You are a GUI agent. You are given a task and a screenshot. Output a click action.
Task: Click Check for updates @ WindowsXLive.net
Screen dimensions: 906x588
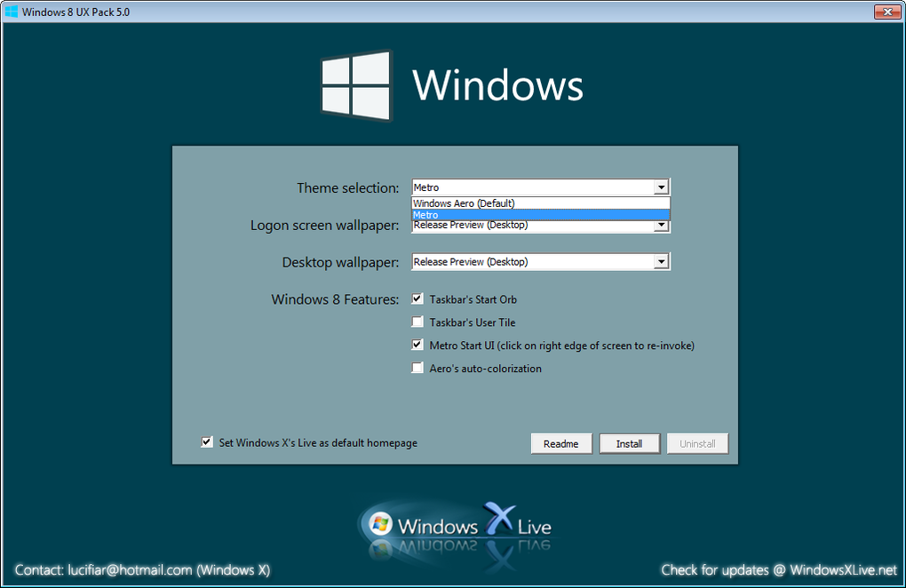point(779,570)
